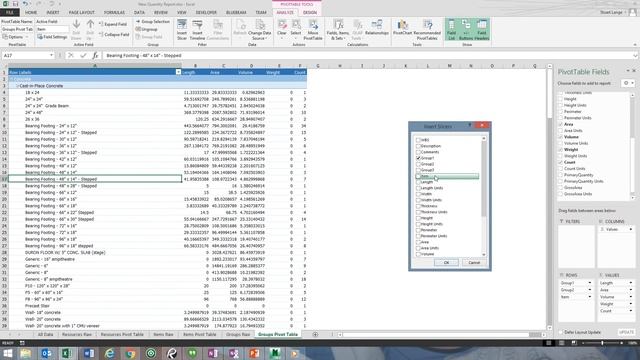Open Word from the Windows taskbar
The height and width of the screenshot is (360, 640).
89,353
